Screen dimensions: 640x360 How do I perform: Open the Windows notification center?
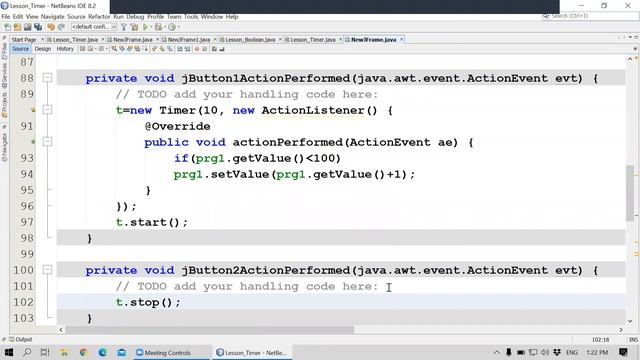(623, 352)
